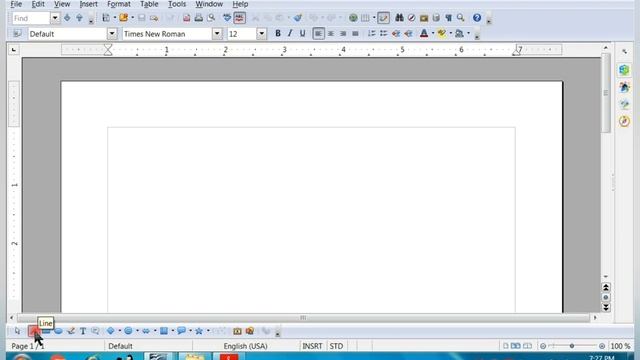
Task: Select the Text tool in drawing toolbar
Action: coord(83,331)
